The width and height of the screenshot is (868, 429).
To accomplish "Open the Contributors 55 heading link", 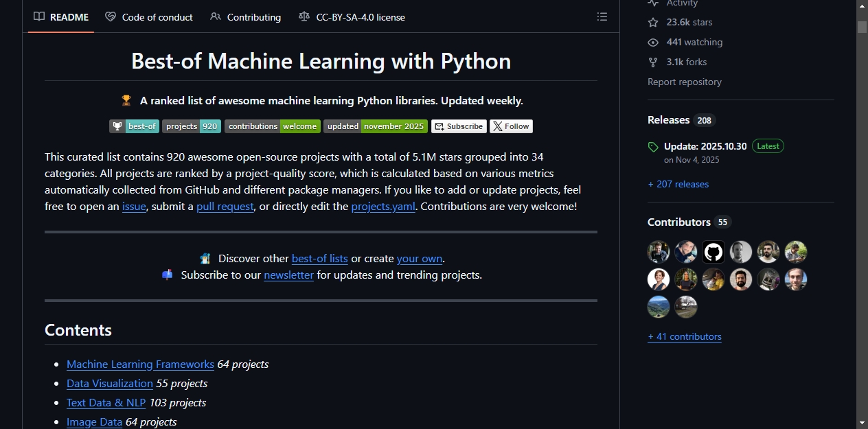I will [689, 222].
